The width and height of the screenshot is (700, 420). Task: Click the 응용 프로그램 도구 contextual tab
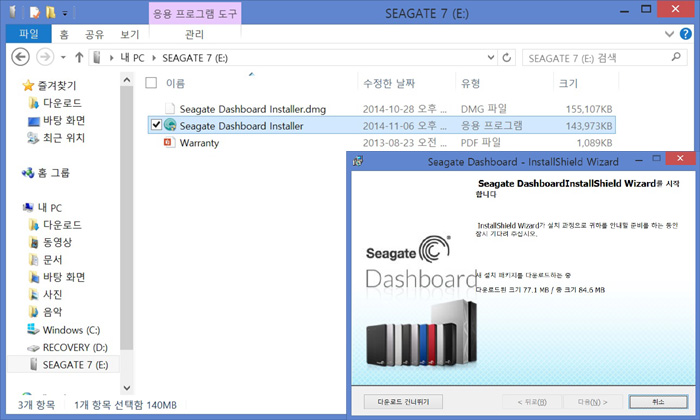coord(195,13)
